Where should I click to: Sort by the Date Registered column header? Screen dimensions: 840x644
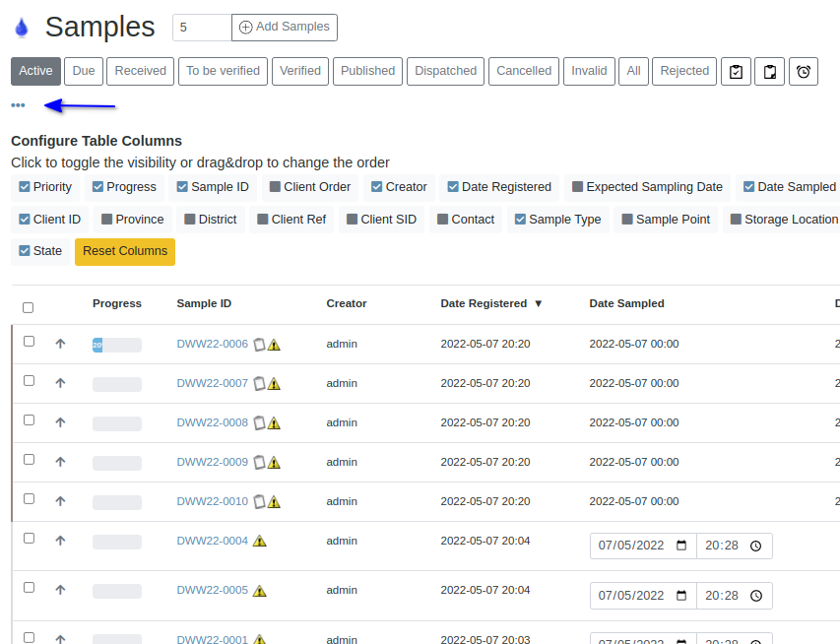(x=485, y=303)
